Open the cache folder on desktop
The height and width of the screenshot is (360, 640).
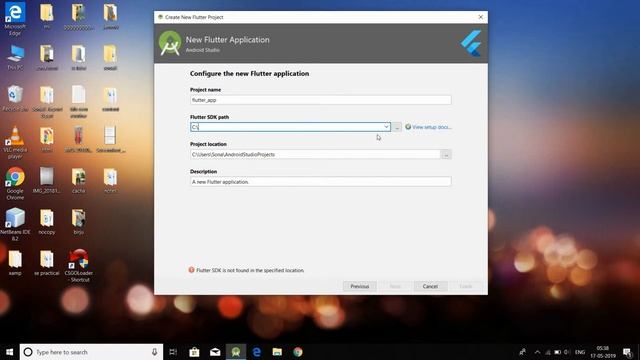pos(78,181)
